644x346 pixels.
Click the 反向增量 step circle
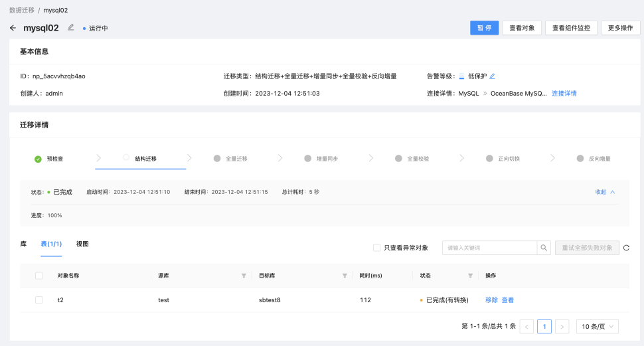tap(580, 159)
